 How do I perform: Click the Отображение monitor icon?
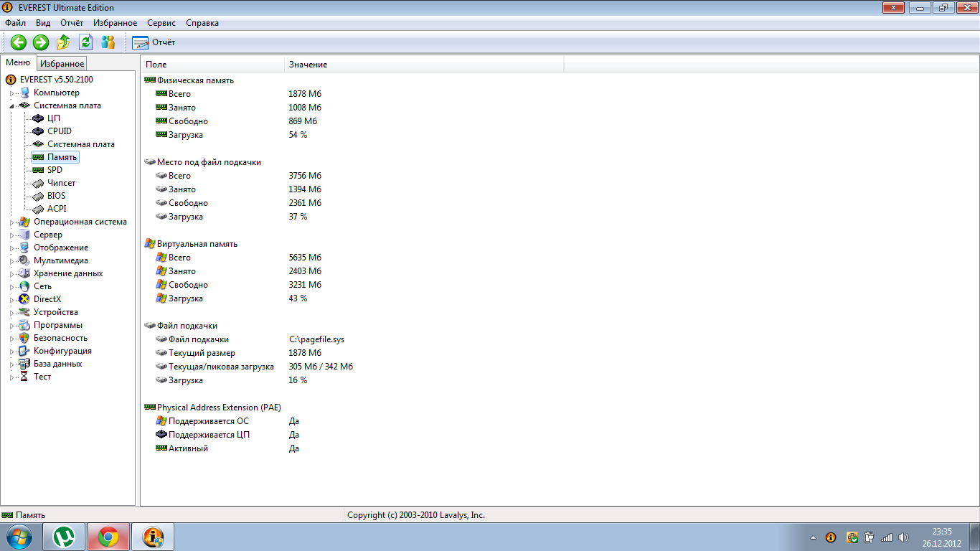pyautogui.click(x=24, y=248)
